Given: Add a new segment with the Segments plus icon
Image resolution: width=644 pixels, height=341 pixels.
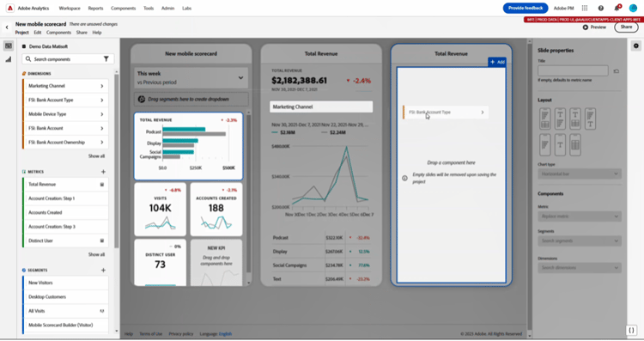Looking at the screenshot, I should coord(103,271).
